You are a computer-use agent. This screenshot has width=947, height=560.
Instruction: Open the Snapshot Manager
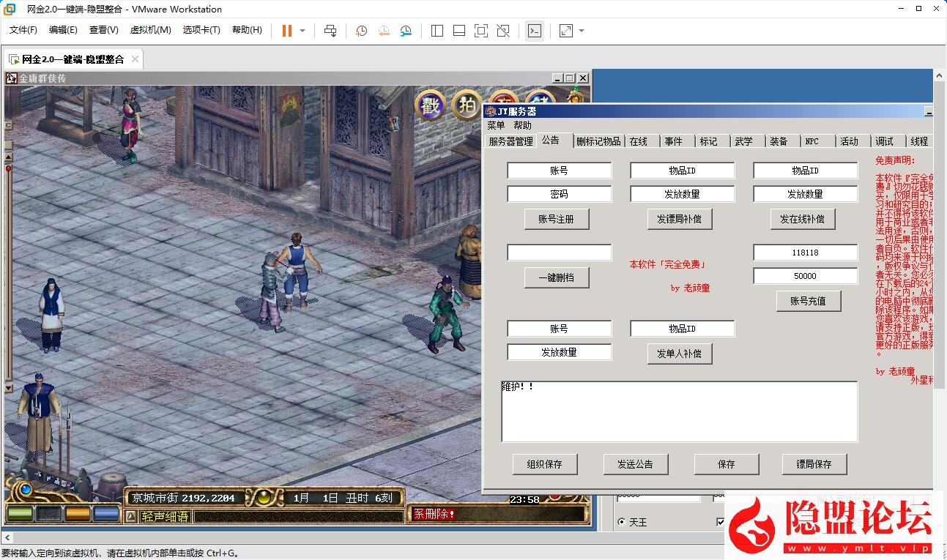coord(406,31)
